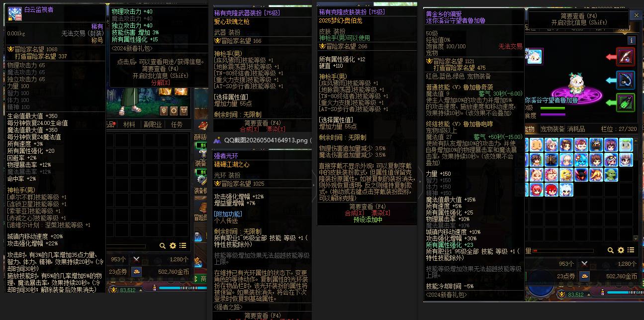The width and height of the screenshot is (644, 320).
Task: Click the purple pet satiety bar
Action: (552, 115)
